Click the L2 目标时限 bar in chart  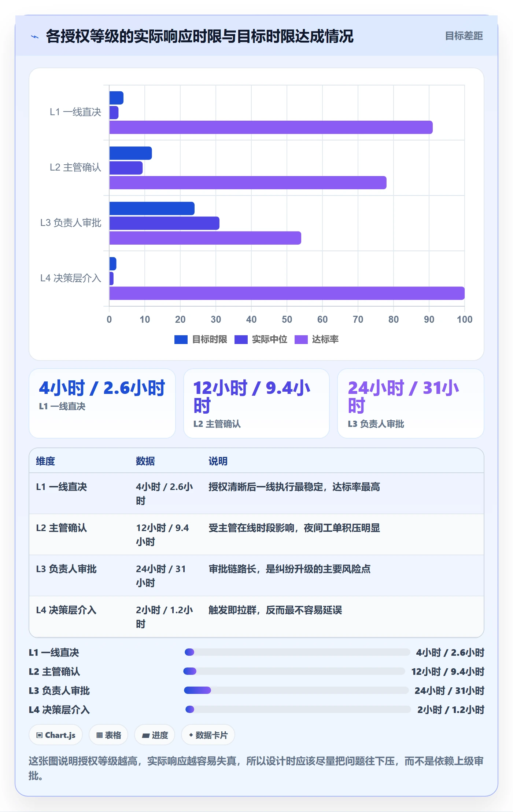(130, 153)
